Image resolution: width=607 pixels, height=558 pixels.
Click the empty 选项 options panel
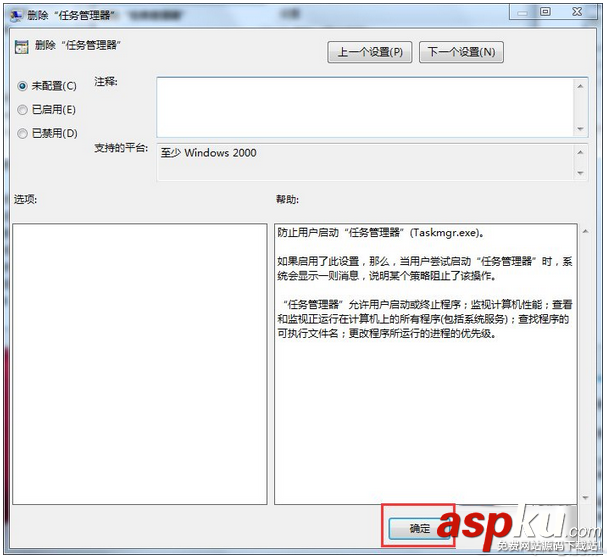[140, 364]
